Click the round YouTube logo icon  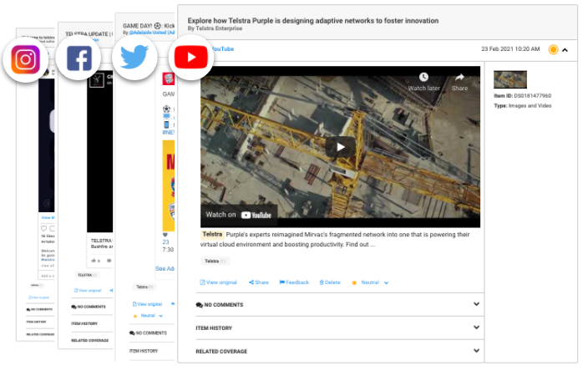pyautogui.click(x=191, y=57)
